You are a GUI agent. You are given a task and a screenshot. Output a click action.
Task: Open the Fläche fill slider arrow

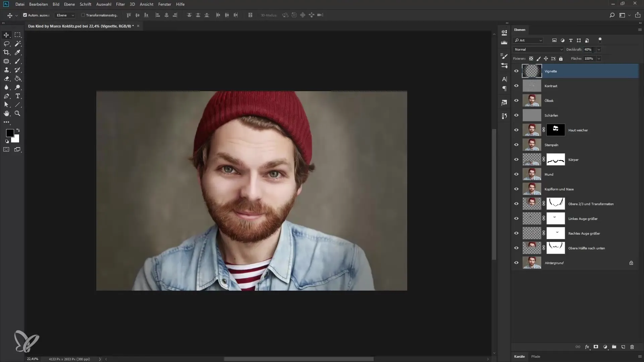coord(599,59)
